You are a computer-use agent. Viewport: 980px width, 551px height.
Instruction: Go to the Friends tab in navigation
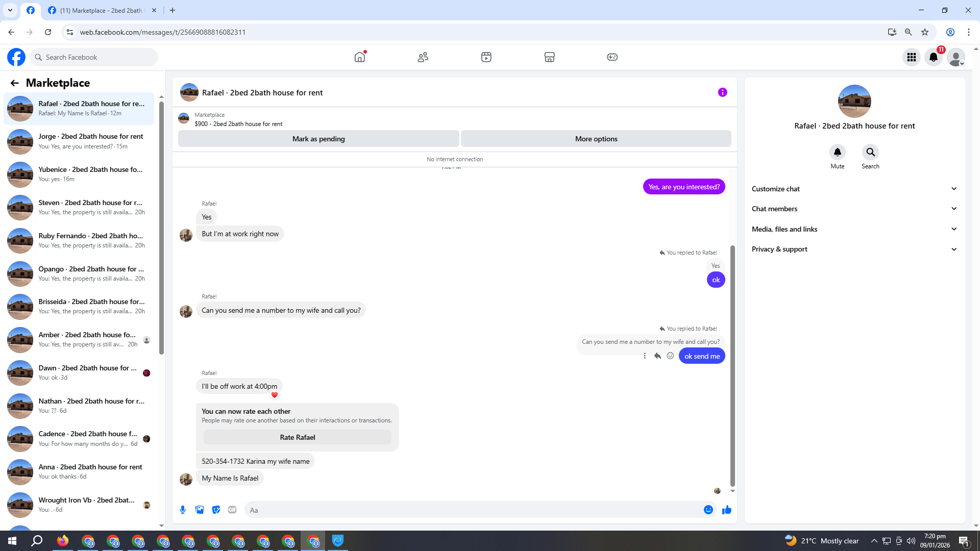(x=423, y=57)
